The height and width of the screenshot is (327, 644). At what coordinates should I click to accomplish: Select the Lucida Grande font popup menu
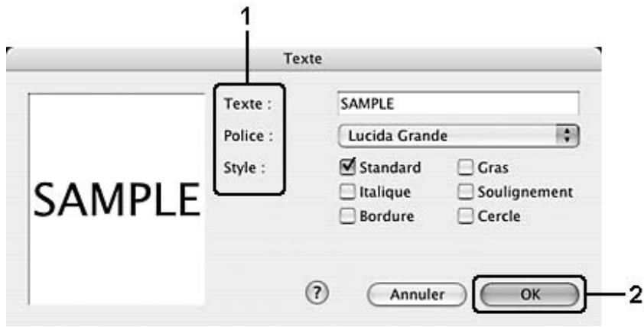[x=458, y=136]
